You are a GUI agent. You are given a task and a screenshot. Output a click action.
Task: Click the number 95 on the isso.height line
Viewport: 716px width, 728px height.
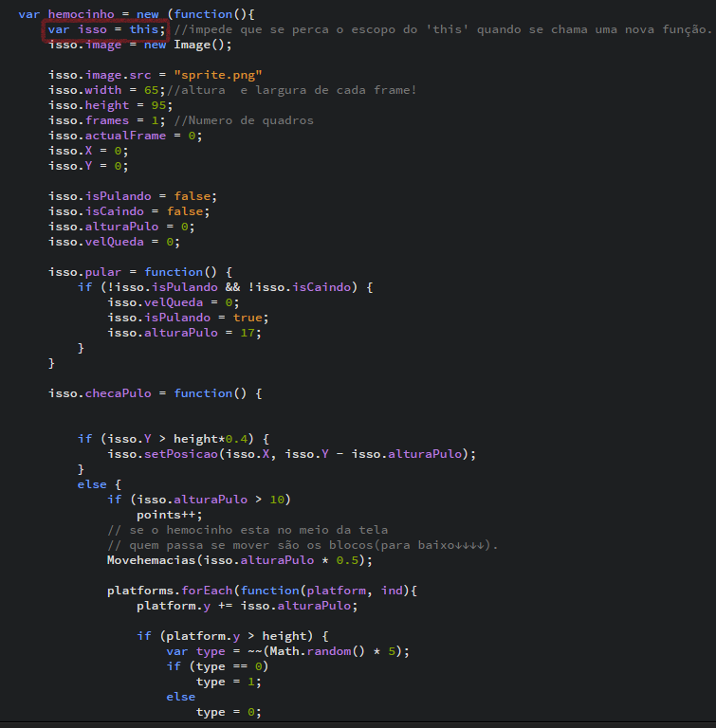(158, 105)
